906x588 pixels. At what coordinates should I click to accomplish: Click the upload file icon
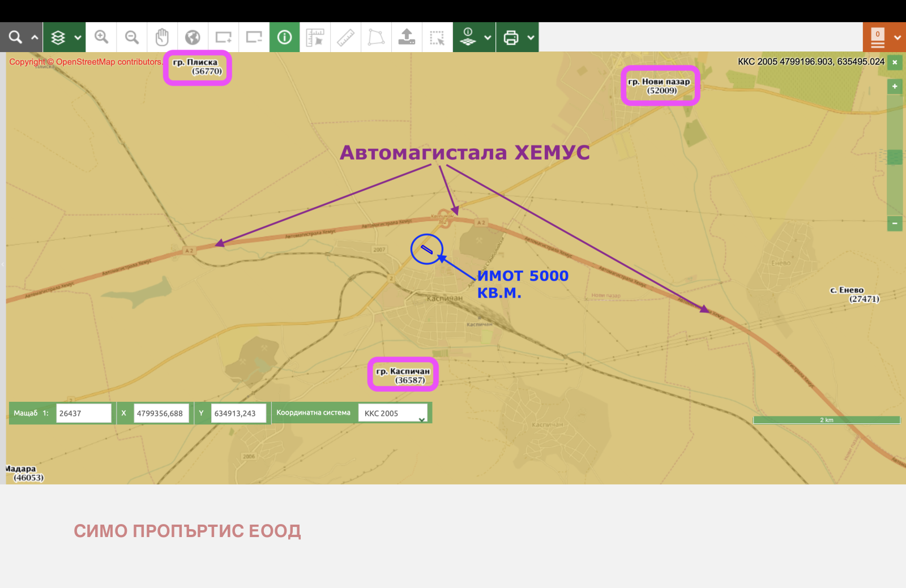pyautogui.click(x=407, y=37)
